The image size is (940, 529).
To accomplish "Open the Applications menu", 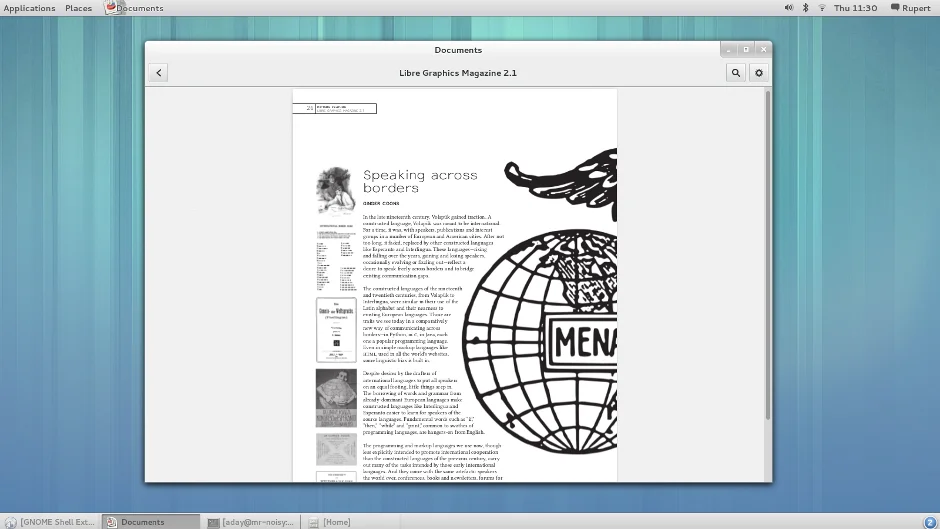I will coord(29,8).
